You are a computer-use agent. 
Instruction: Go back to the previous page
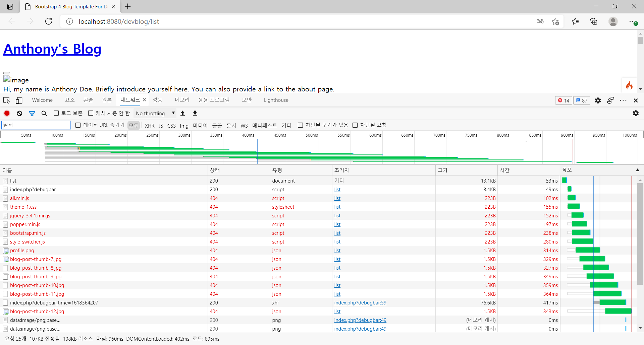point(12,21)
